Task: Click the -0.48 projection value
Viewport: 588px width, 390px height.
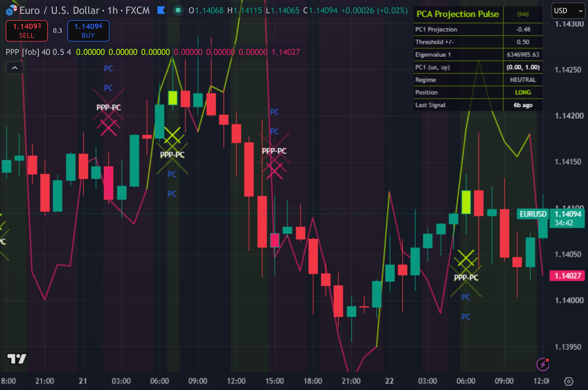Action: pyautogui.click(x=523, y=29)
